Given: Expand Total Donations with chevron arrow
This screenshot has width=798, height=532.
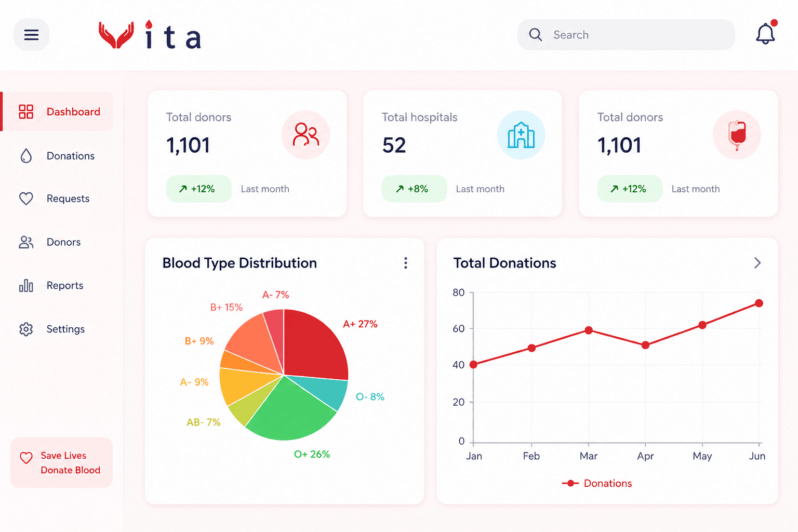Looking at the screenshot, I should (757, 263).
